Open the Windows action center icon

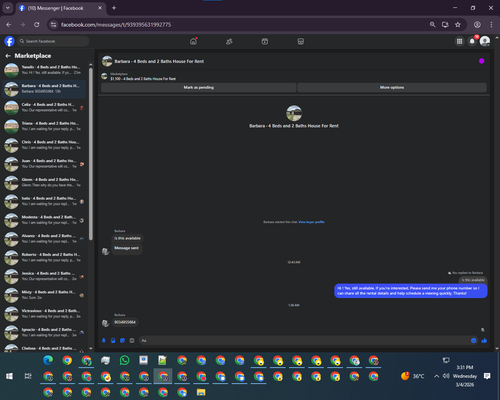pyautogui.click(x=487, y=376)
